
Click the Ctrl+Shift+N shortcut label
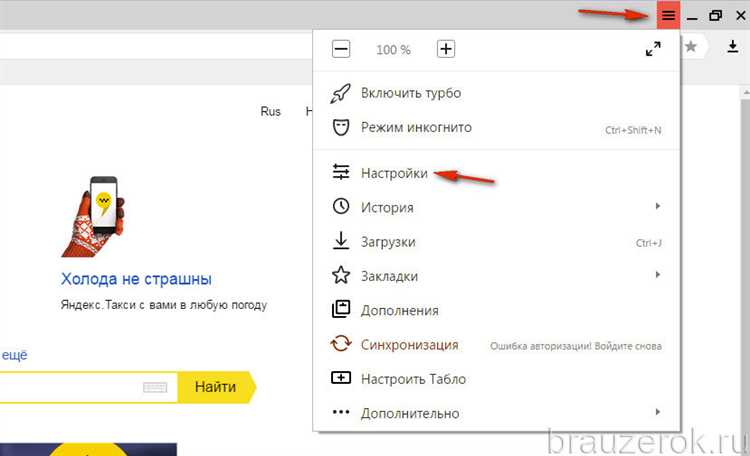point(633,130)
